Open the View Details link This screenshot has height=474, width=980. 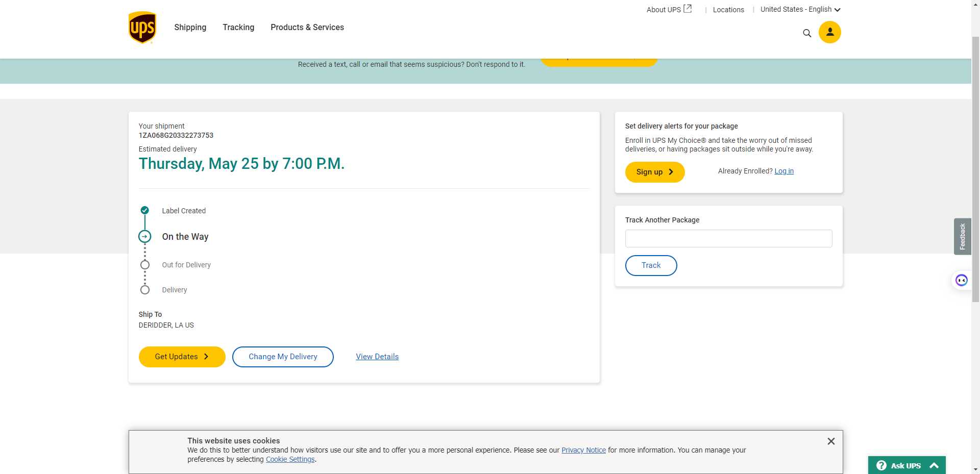click(x=377, y=357)
